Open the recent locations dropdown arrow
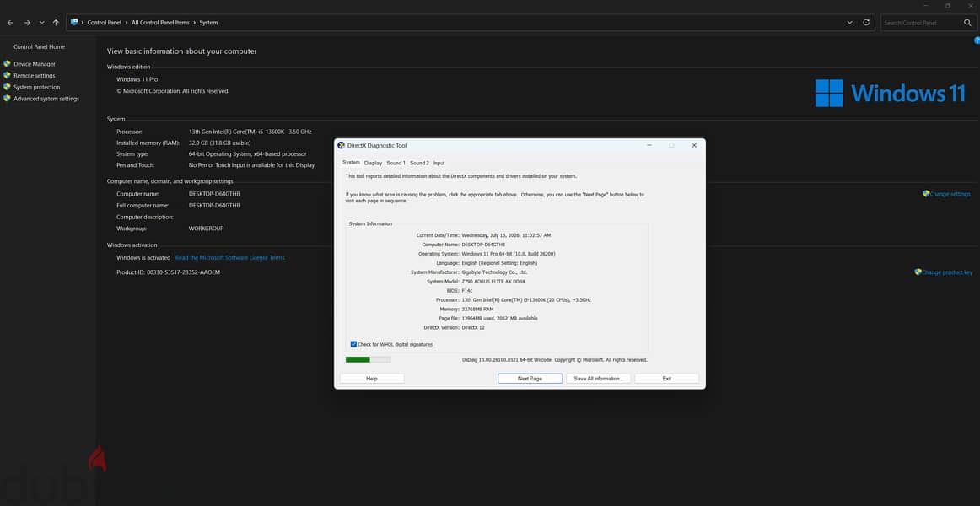The width and height of the screenshot is (980, 506). point(42,23)
